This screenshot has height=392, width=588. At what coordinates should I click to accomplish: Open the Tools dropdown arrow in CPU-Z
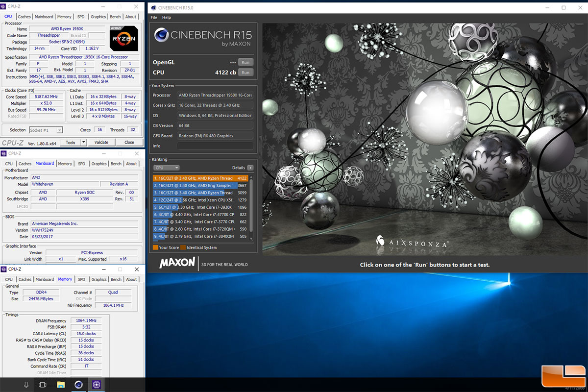83,142
